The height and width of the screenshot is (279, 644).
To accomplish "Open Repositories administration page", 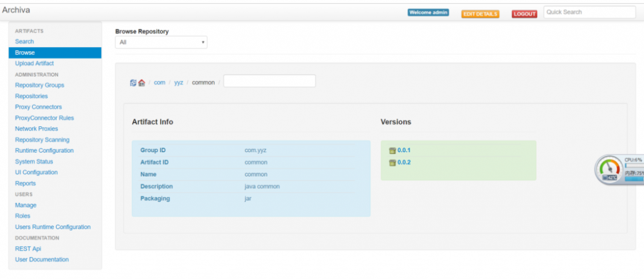I will pos(31,96).
